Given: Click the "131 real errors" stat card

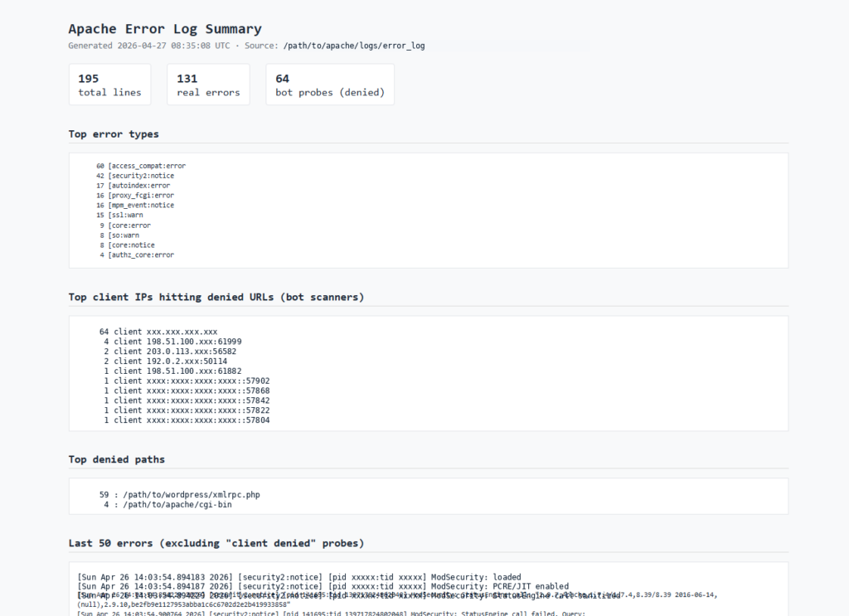Looking at the screenshot, I should 207,84.
